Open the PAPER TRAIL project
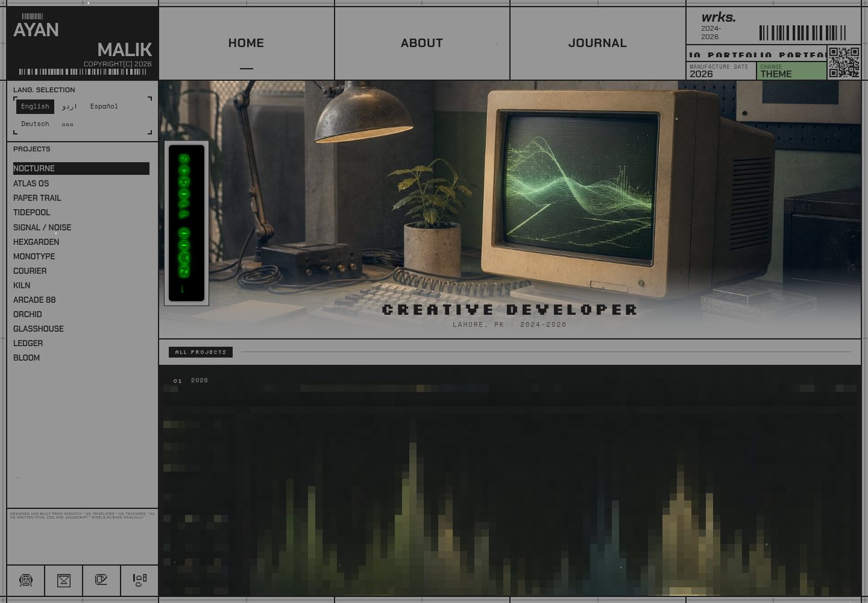 (37, 198)
